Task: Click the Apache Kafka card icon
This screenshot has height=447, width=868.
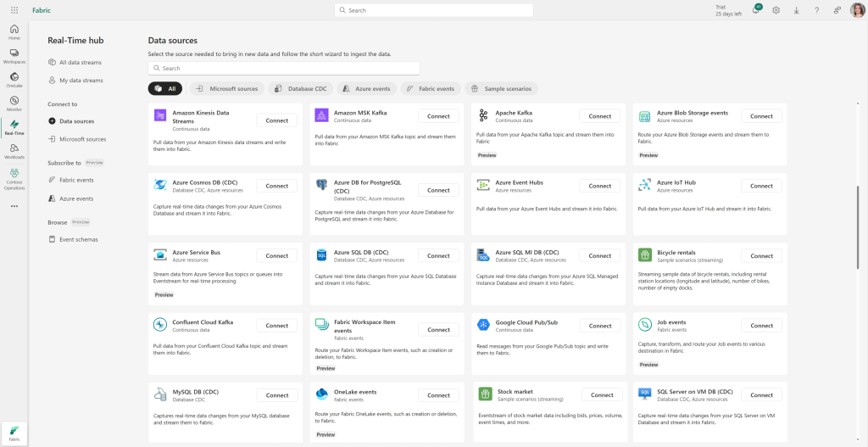Action: coord(483,115)
